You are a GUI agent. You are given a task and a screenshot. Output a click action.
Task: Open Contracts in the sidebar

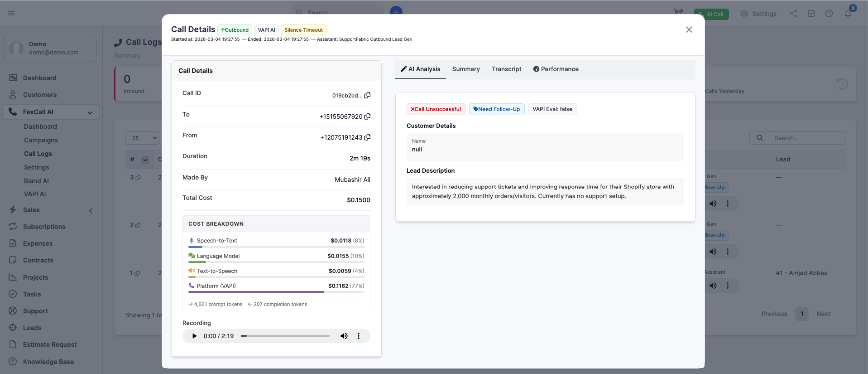pos(38,260)
